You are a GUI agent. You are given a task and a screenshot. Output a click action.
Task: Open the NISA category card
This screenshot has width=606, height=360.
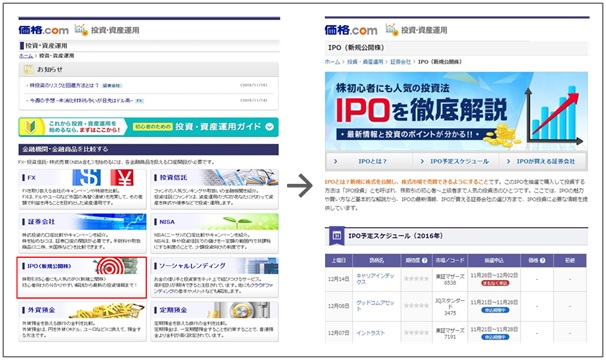[214, 233]
